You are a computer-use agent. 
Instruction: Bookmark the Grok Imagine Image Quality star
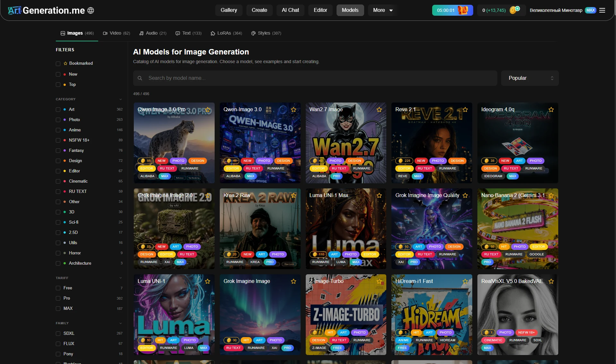465,195
